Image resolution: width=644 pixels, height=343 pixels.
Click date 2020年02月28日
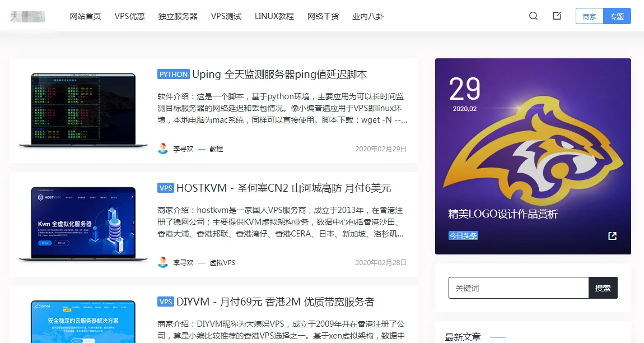(x=381, y=263)
